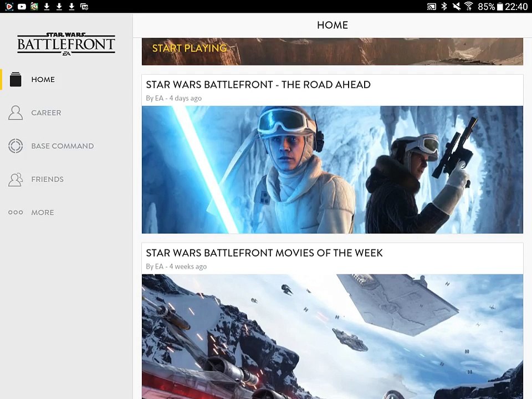532x399 pixels.
Task: Switch to the Friends section
Action: click(x=66, y=179)
